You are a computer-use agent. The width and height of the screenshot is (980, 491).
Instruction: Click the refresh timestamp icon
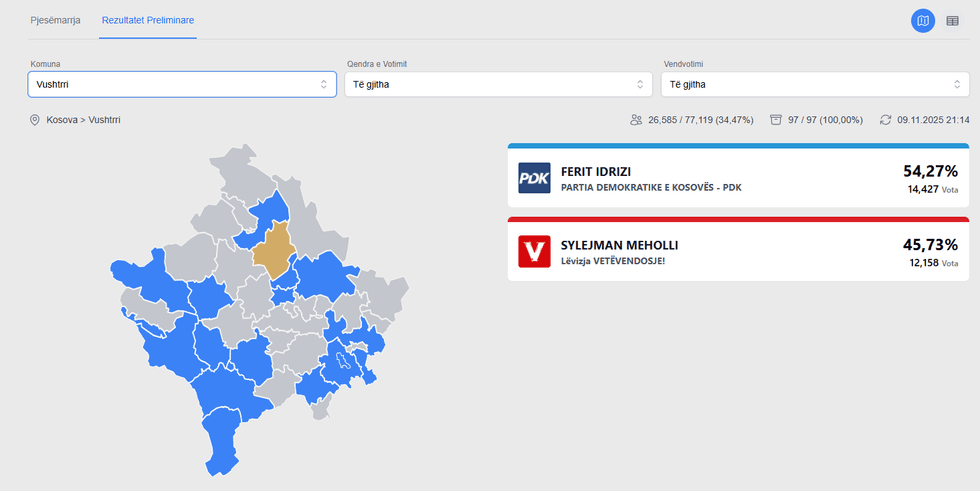[885, 120]
